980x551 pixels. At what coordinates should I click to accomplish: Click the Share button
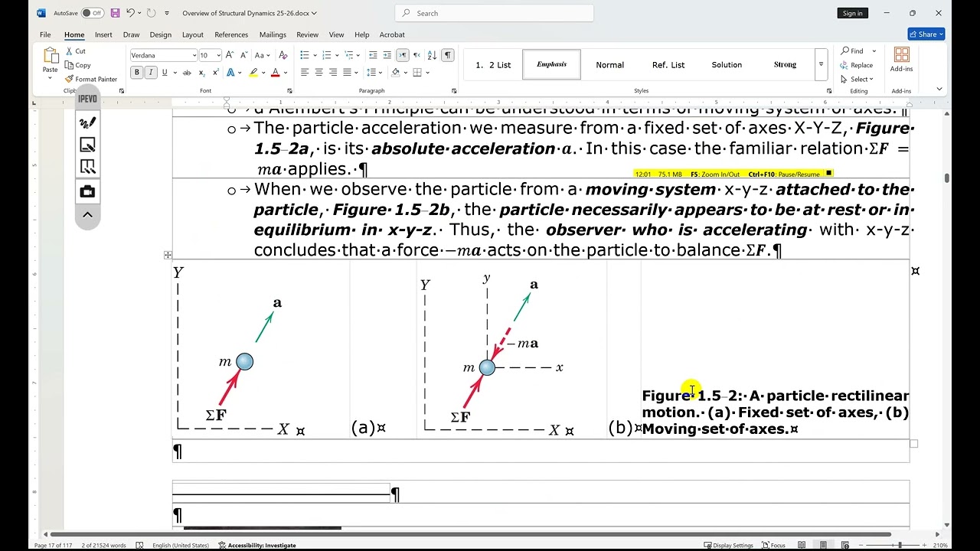pyautogui.click(x=926, y=34)
